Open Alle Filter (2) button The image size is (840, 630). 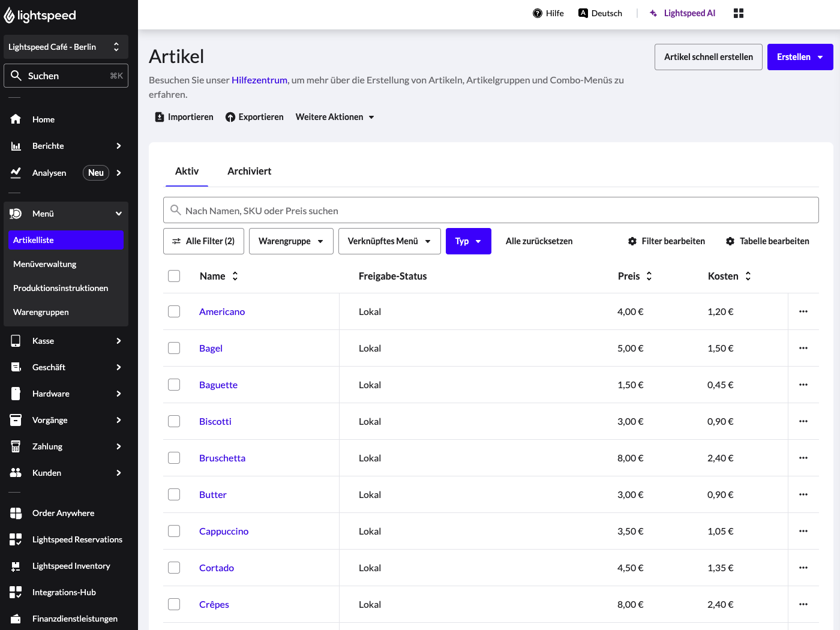coord(203,241)
